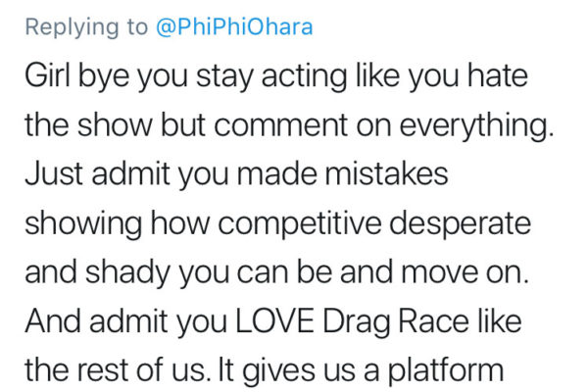Viewport: 588px width, 392px height.
Task: Open the @PhiPhiOhara profile mention link
Action: pyautogui.click(x=234, y=27)
